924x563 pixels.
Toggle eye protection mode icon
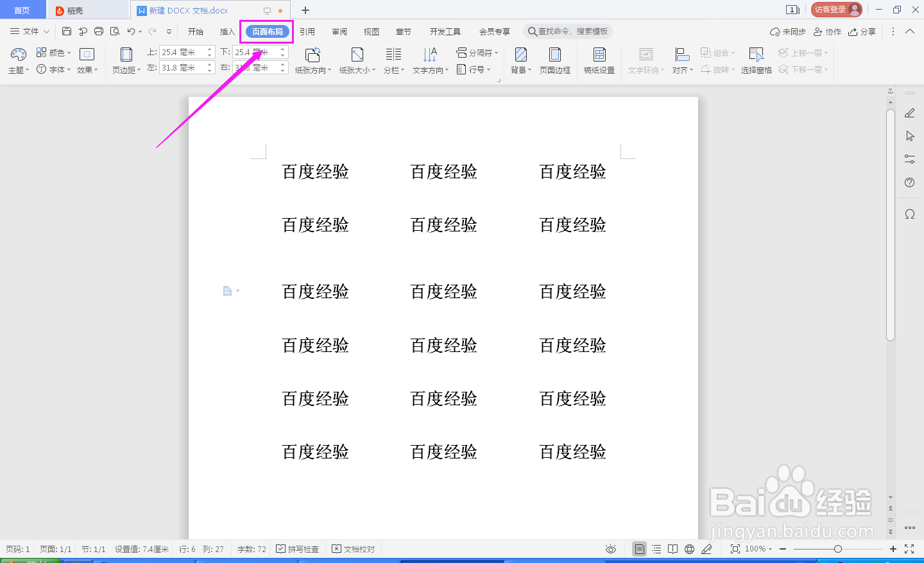(611, 549)
